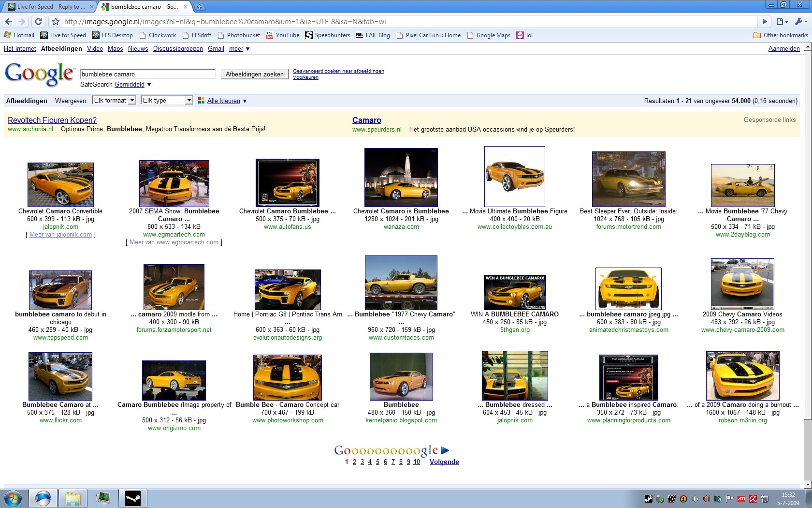
Task: Click the Meer van jalopnik.com link
Action: pos(60,235)
